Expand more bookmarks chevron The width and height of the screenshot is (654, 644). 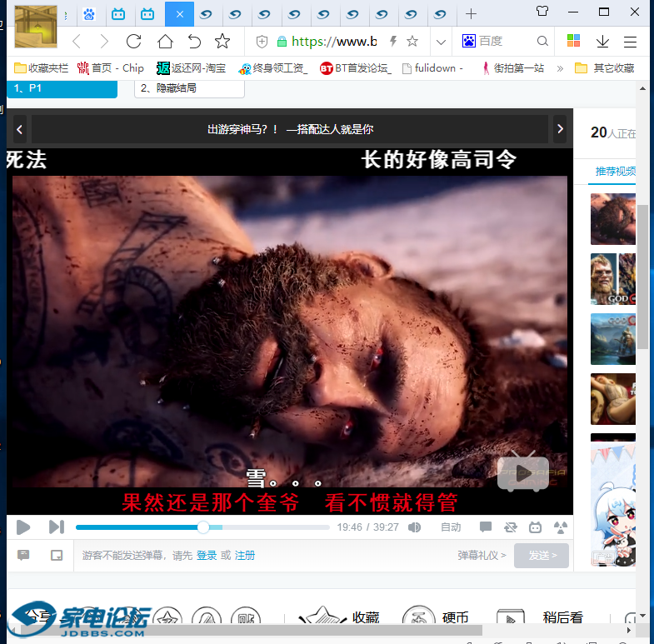coord(560,68)
